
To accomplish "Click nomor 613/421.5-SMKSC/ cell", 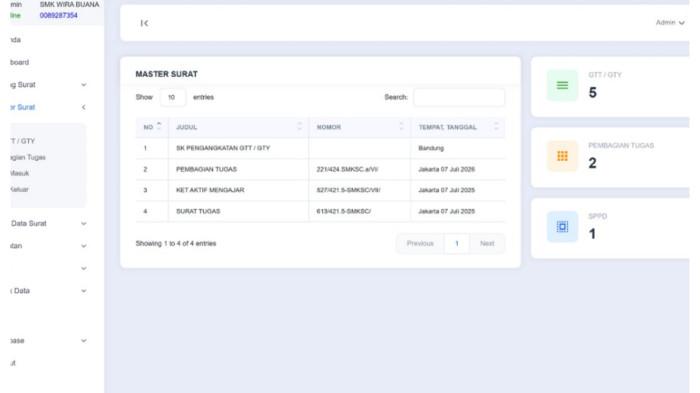I will (343, 211).
